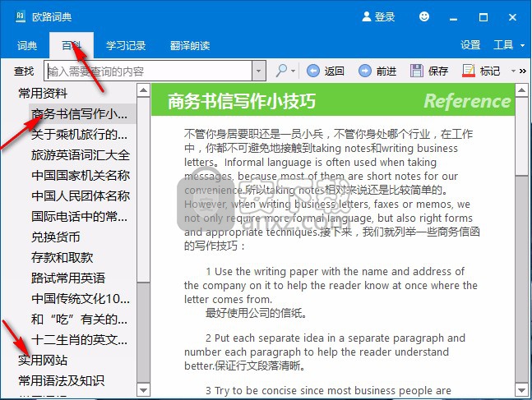Screen dimensions: 532x400
Task: Select the 实用网站 category
Action: [x=43, y=360]
